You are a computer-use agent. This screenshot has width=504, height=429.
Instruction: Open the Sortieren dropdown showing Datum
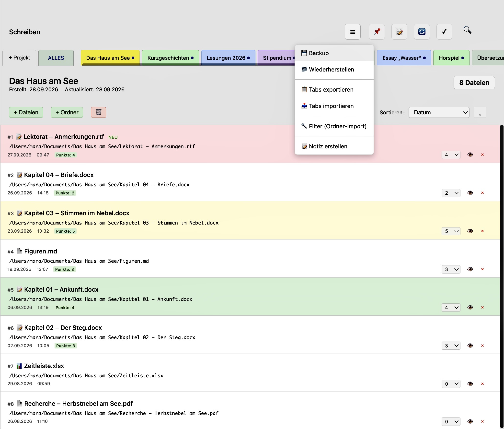439,112
